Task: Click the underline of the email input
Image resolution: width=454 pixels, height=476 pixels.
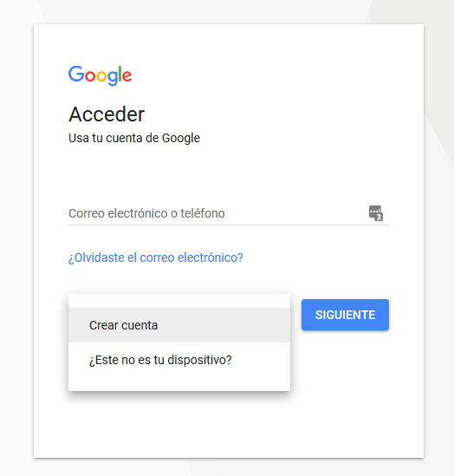Action: point(229,225)
